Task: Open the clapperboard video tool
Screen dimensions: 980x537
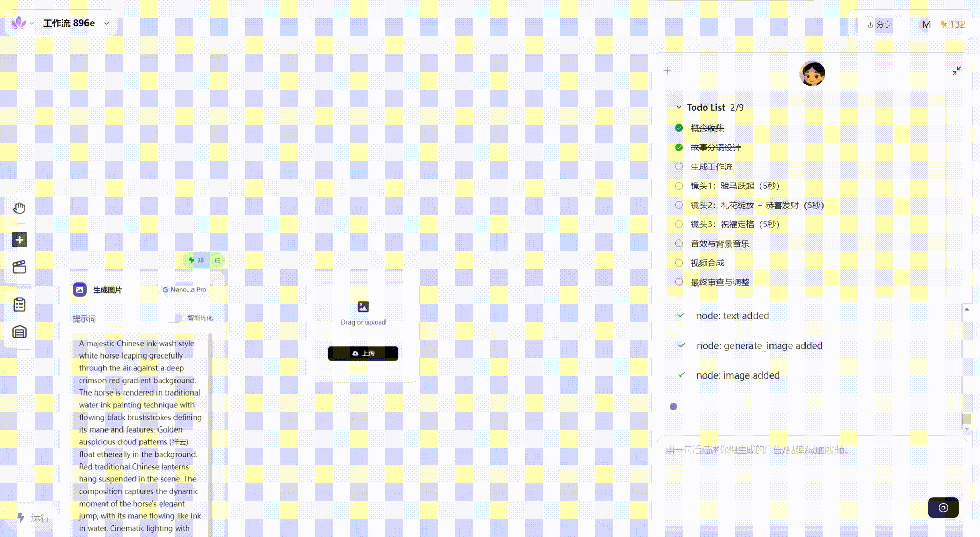Action: (20, 267)
